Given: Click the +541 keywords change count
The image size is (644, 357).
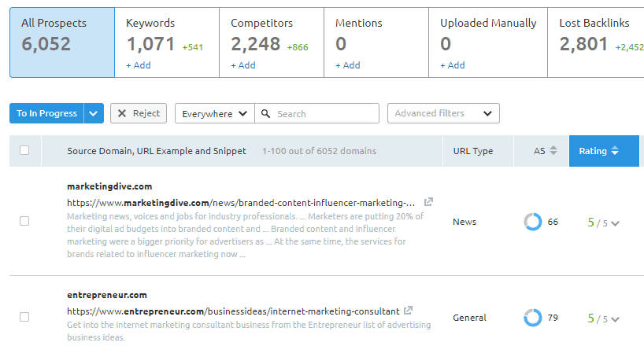Looking at the screenshot, I should point(193,47).
